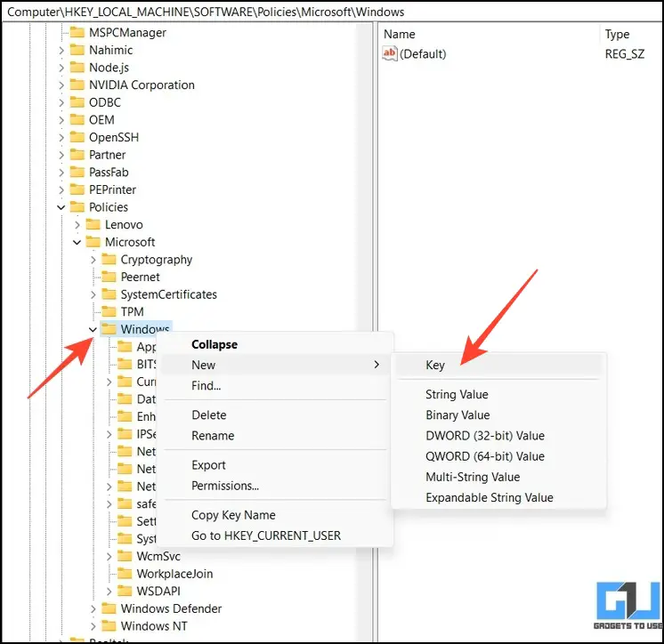
Task: Click the WorkplaceJoin folder icon
Action: tap(125, 574)
